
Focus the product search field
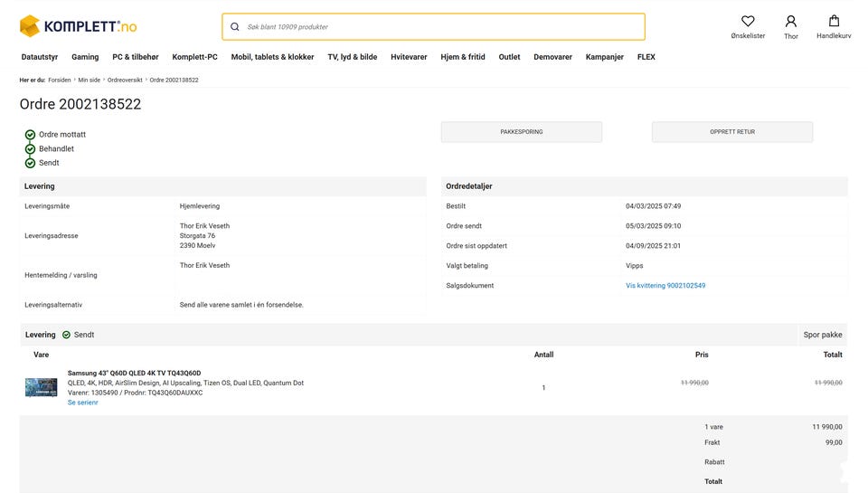[443, 27]
